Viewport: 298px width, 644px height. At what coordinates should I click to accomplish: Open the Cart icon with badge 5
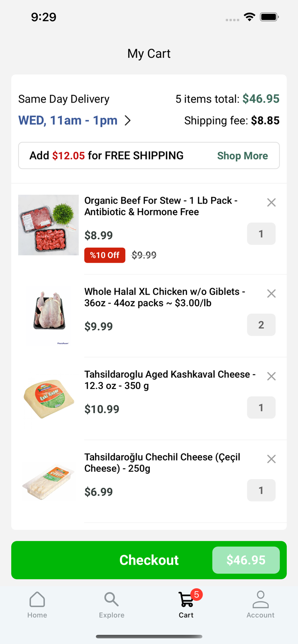pos(186,602)
